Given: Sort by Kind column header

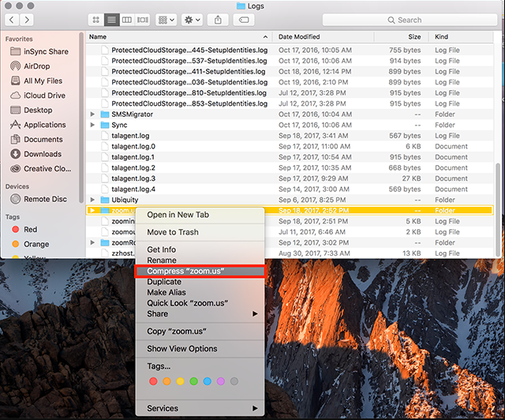Looking at the screenshot, I should (461, 37).
